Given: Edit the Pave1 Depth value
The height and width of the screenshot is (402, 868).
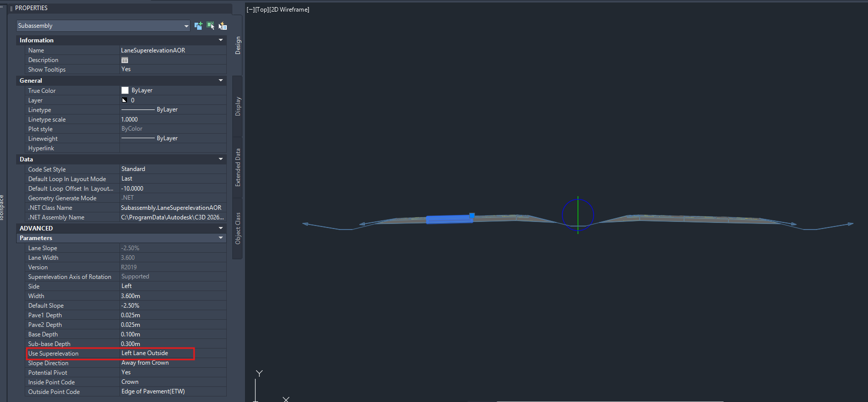Looking at the screenshot, I should [173, 315].
